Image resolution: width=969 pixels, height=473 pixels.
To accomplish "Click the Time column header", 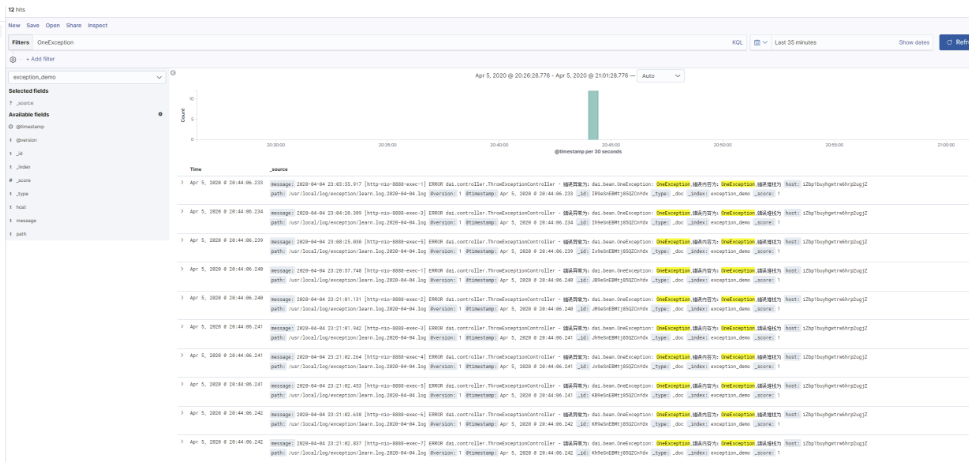I will [x=195, y=169].
